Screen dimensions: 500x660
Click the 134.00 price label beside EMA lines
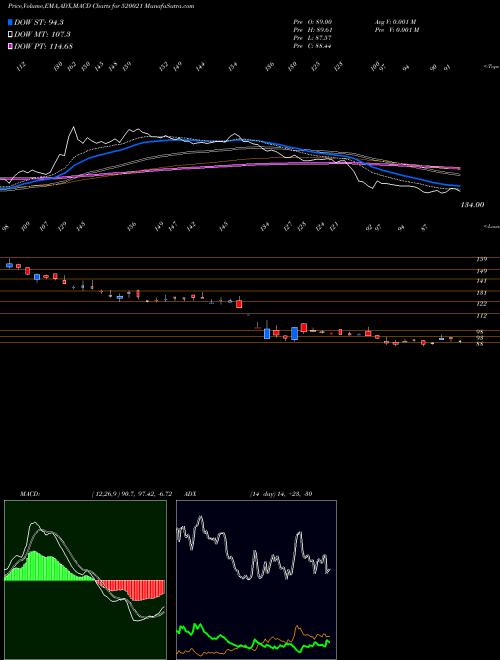[x=472, y=205]
